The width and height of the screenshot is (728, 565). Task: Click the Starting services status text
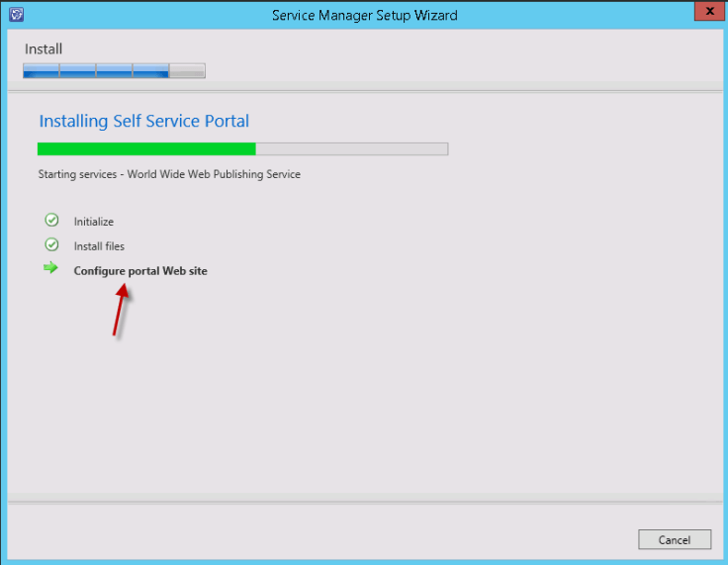pos(168,174)
